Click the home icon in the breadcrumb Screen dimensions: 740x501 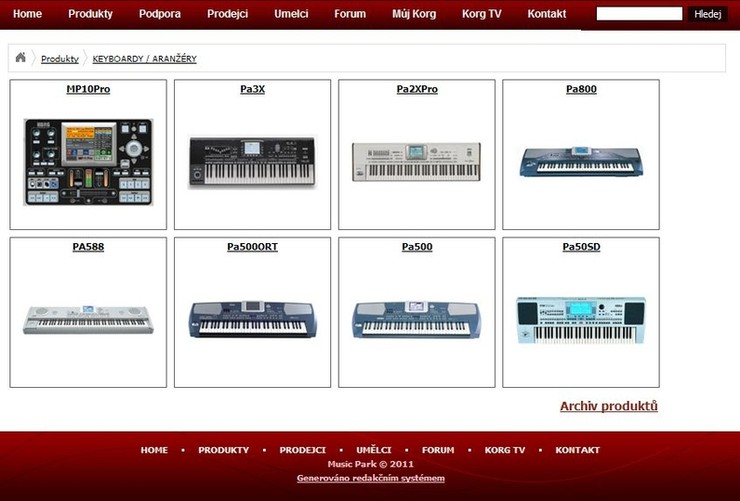20,58
